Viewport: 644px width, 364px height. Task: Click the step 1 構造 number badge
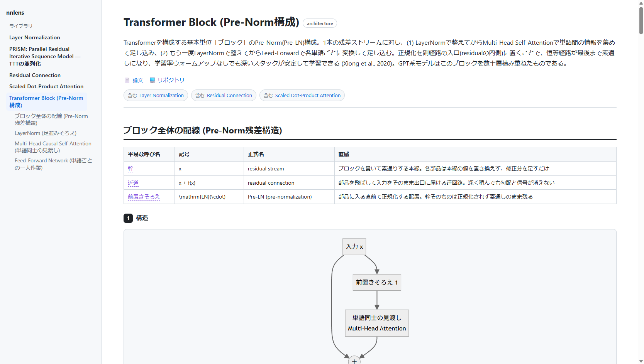tap(128, 218)
